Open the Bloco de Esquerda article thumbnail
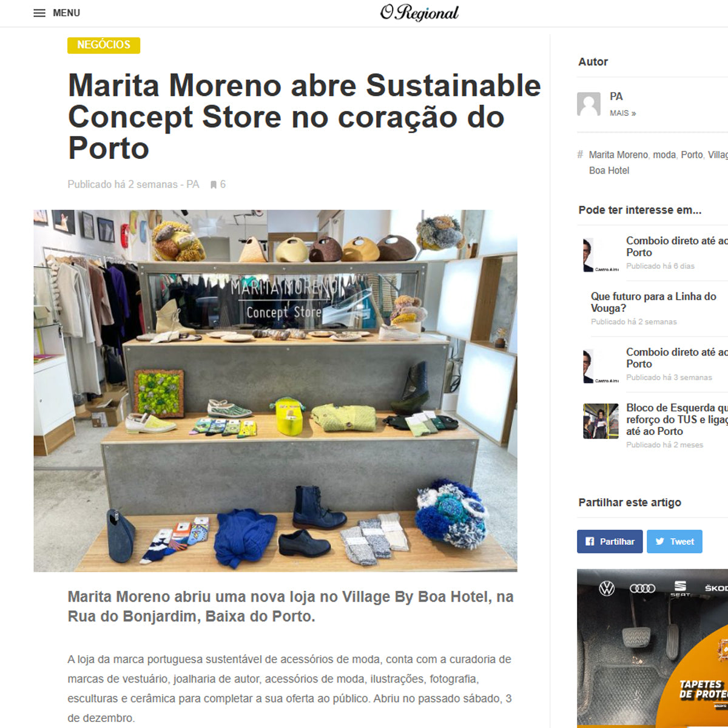The image size is (728, 728). click(601, 421)
